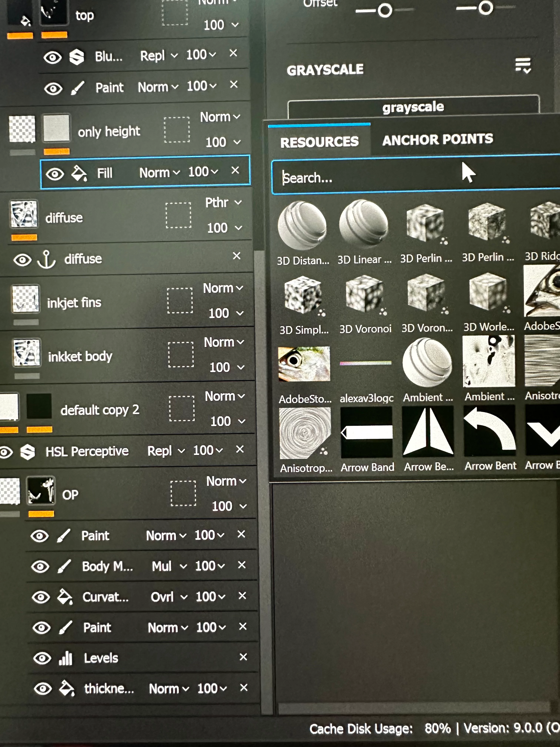Open the diffuse layer Pthr blend dropdown
560x747 pixels.
click(x=224, y=203)
